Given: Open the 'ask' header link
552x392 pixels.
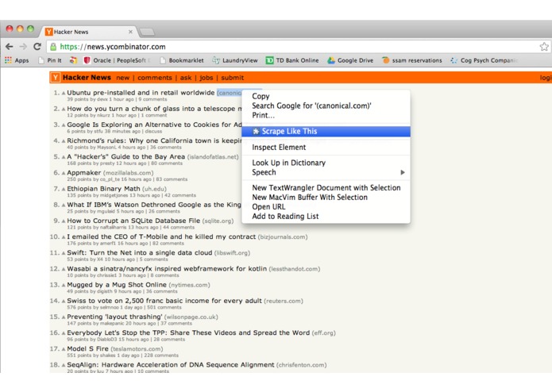Looking at the screenshot, I should 186,78.
